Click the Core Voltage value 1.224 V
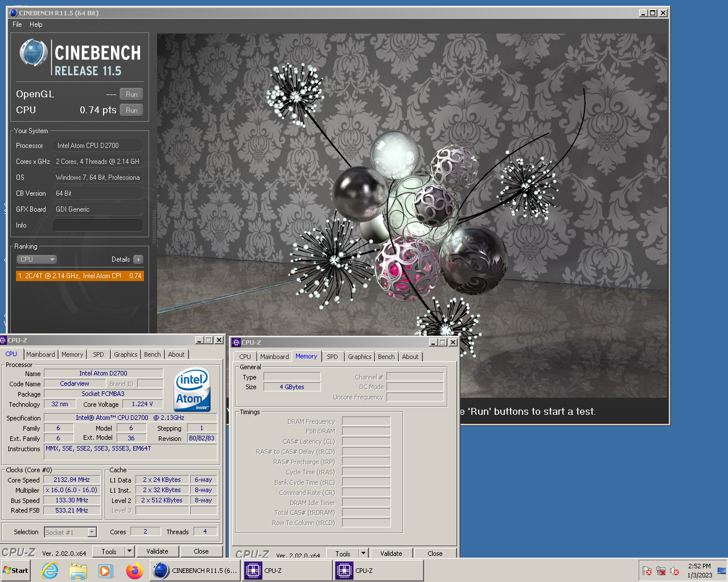 pos(142,404)
